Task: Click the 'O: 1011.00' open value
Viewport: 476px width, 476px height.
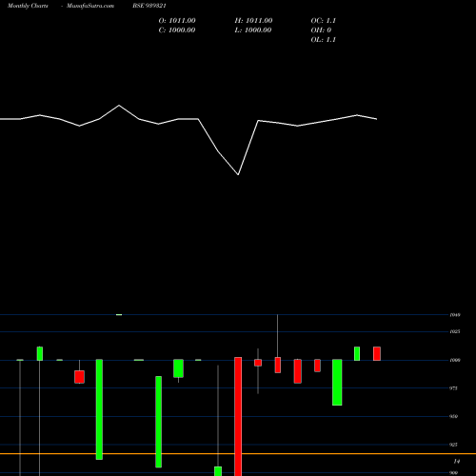Action: (177, 21)
